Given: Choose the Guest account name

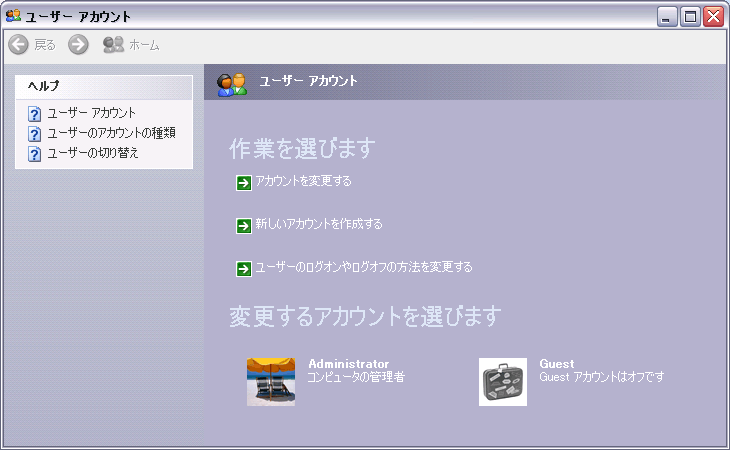Looking at the screenshot, I should point(557,364).
